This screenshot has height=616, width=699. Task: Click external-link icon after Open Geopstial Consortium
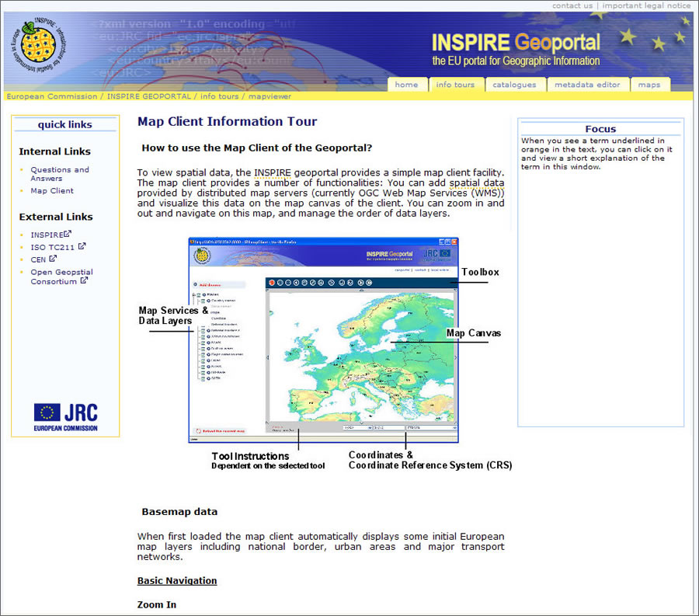click(84, 280)
